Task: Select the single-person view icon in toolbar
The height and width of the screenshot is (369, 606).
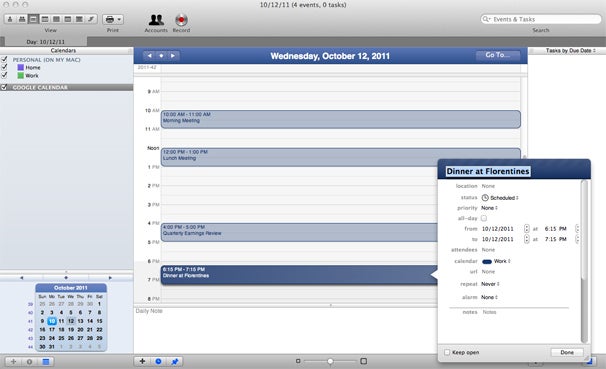Action: click(x=10, y=19)
